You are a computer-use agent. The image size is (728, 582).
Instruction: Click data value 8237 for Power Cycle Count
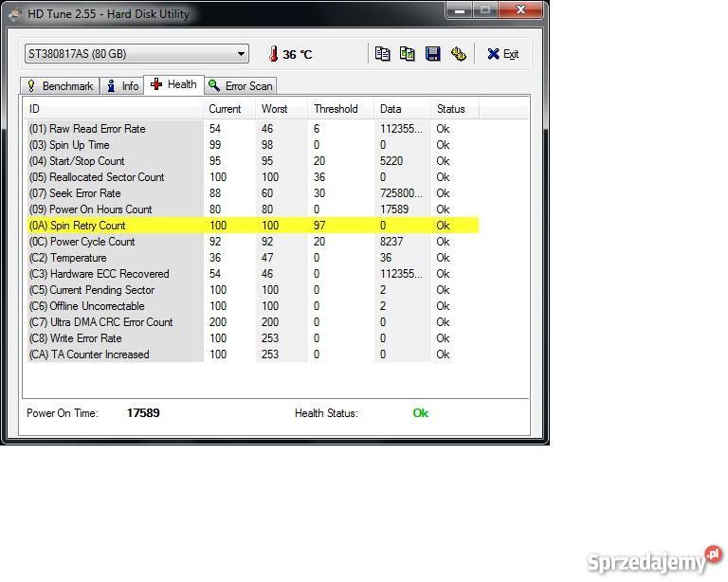click(x=391, y=242)
